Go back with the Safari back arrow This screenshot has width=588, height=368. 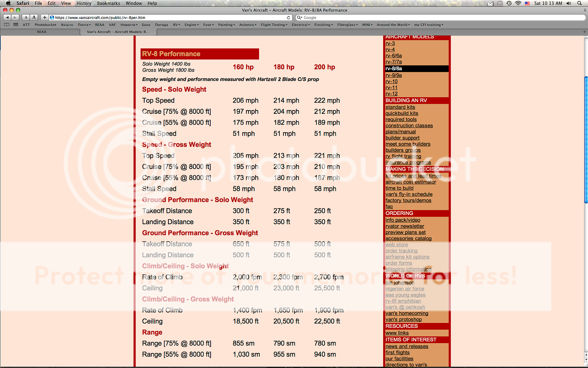click(7, 17)
